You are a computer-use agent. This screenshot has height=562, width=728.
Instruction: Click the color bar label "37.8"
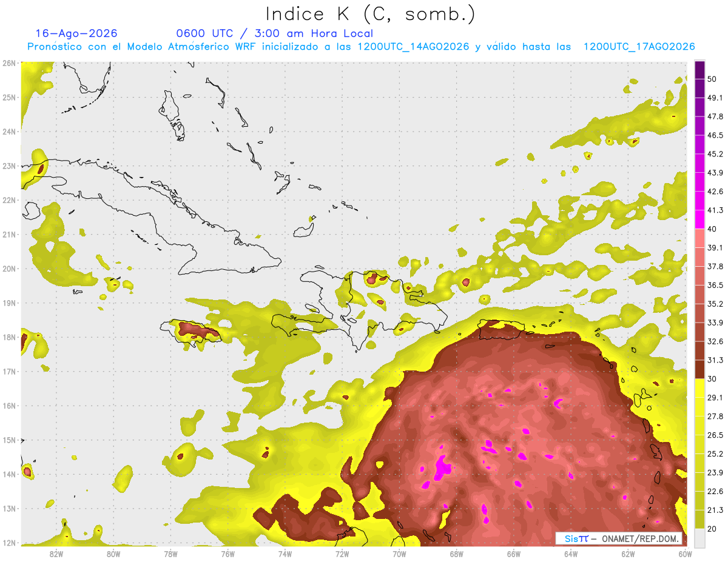715,266
